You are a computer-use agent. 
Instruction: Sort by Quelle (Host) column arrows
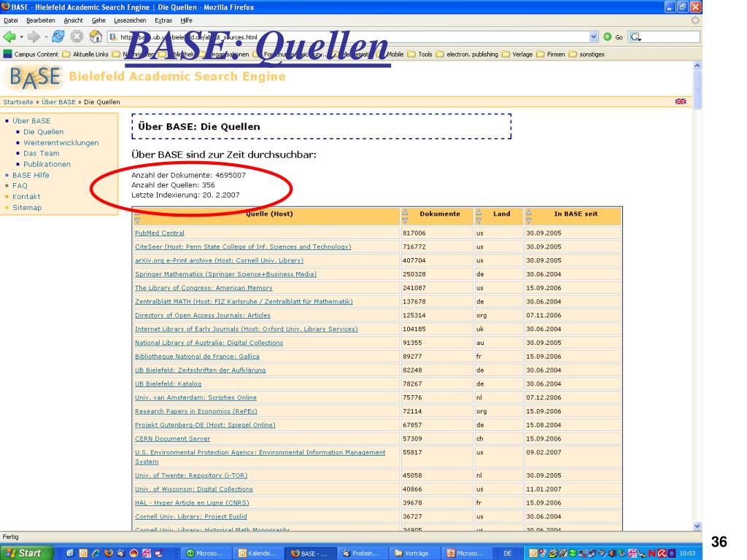point(137,219)
